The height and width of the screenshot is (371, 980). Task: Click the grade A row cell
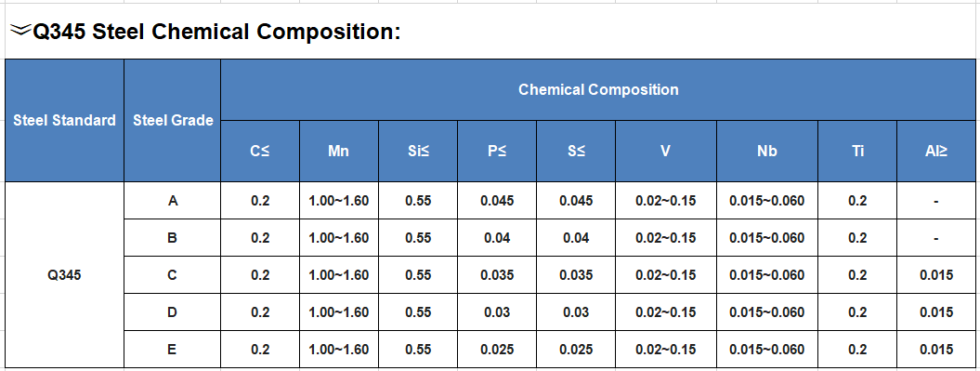[173, 201]
